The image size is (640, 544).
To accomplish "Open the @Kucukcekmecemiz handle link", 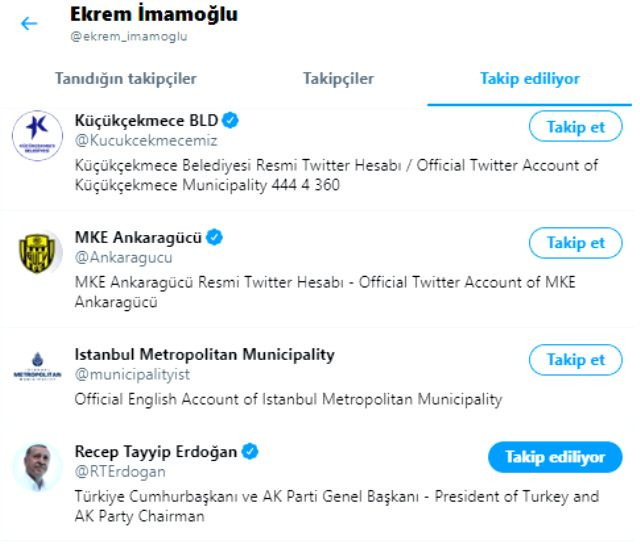I will (146, 141).
